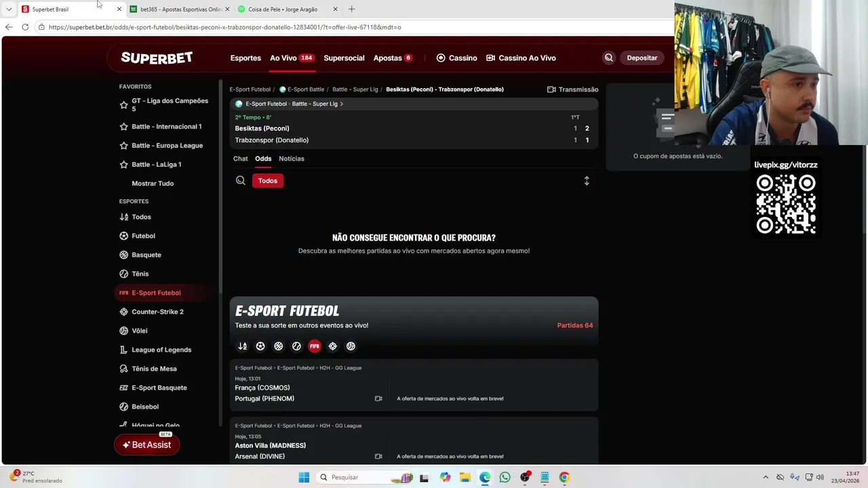Filter by tennis ball icon

(x=296, y=346)
